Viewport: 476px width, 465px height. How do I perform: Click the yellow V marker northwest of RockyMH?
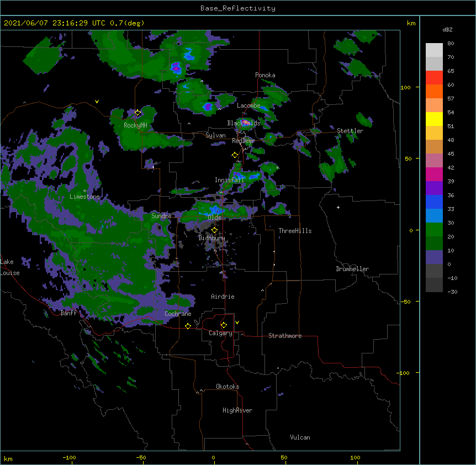[x=97, y=102]
